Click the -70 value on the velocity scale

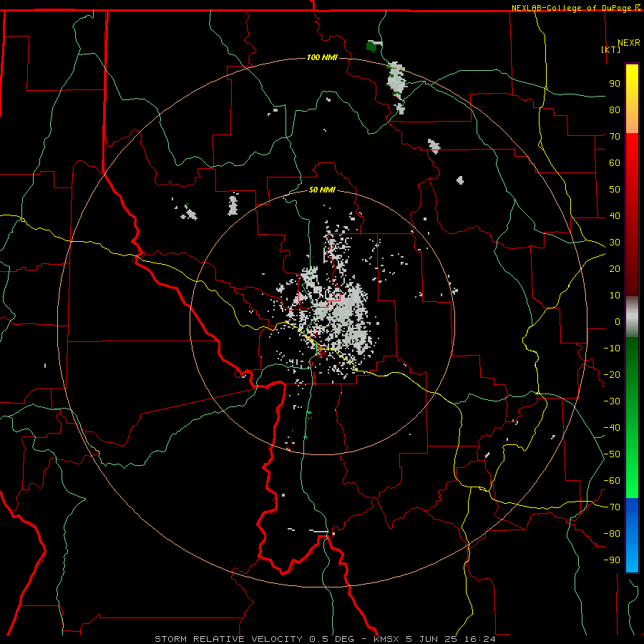(x=612, y=507)
